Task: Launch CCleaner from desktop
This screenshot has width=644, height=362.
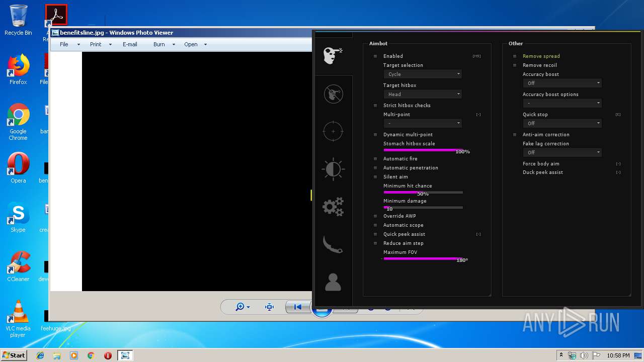Action: [18, 266]
